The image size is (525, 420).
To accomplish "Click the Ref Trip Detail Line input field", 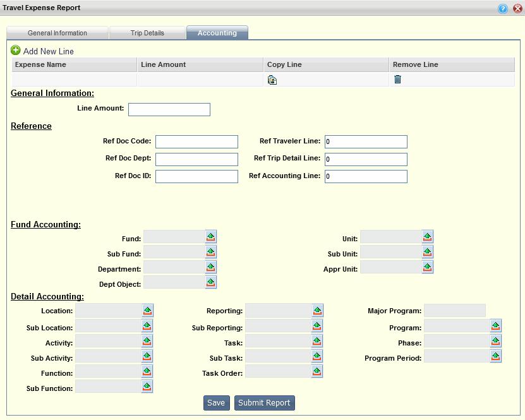I will [366, 159].
